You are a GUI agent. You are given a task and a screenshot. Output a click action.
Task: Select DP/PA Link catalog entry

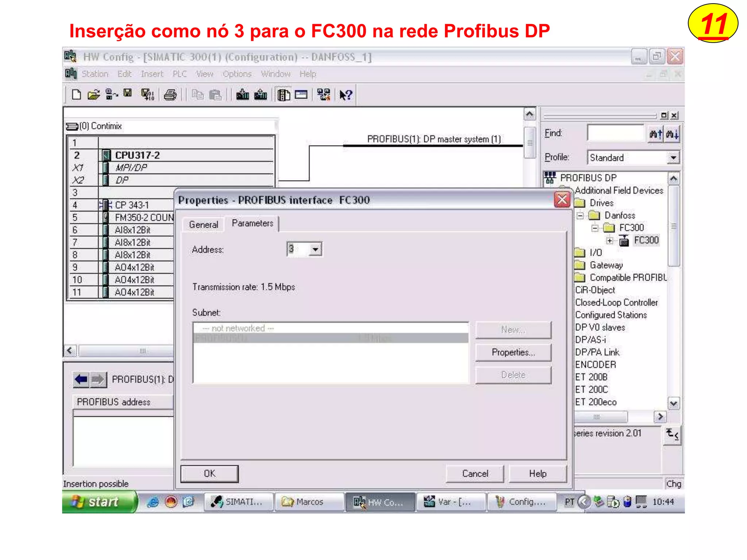pos(597,352)
